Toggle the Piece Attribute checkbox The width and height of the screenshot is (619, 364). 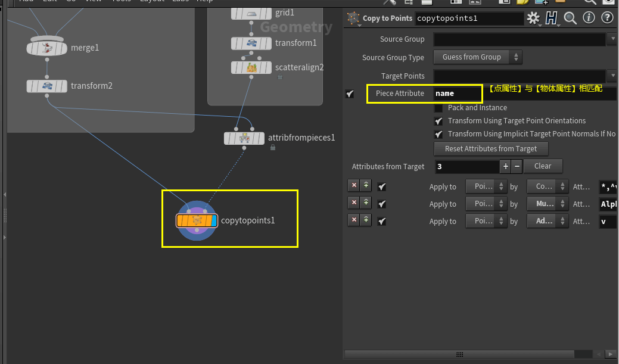(350, 94)
